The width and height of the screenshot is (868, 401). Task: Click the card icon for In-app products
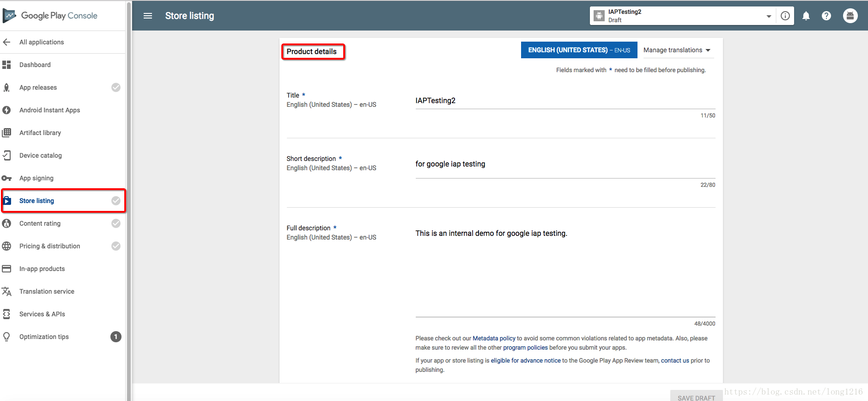click(6, 269)
